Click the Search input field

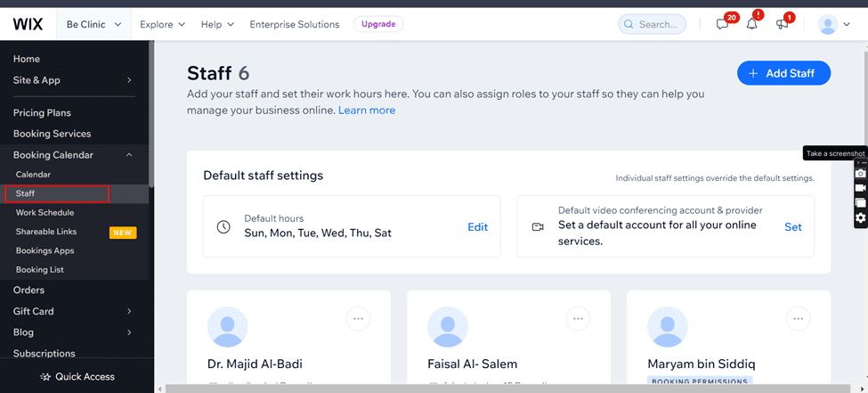(652, 24)
